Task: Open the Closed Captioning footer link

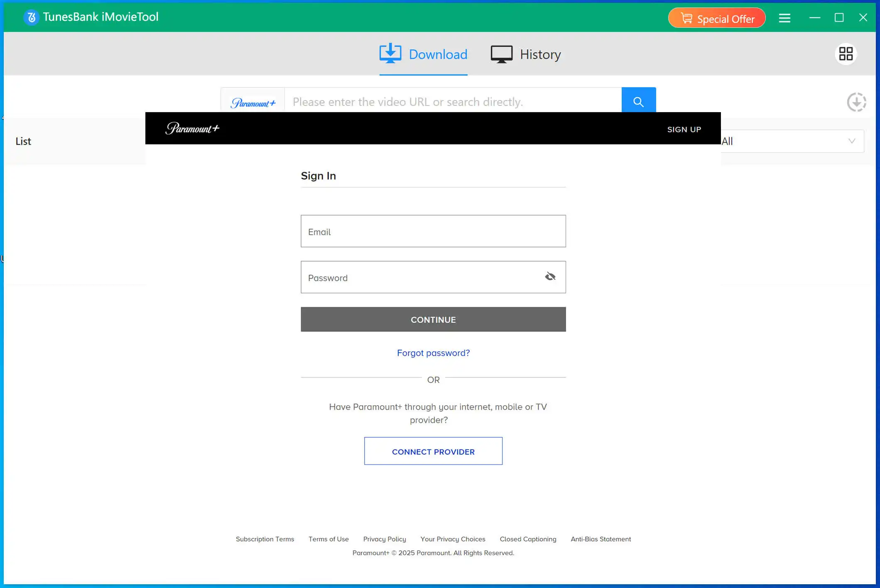Action: pos(528,539)
